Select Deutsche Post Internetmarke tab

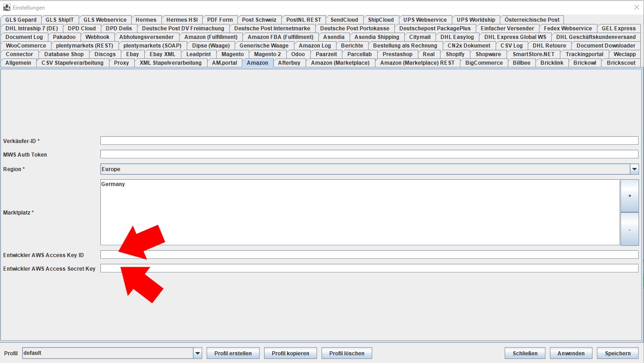pos(272,29)
